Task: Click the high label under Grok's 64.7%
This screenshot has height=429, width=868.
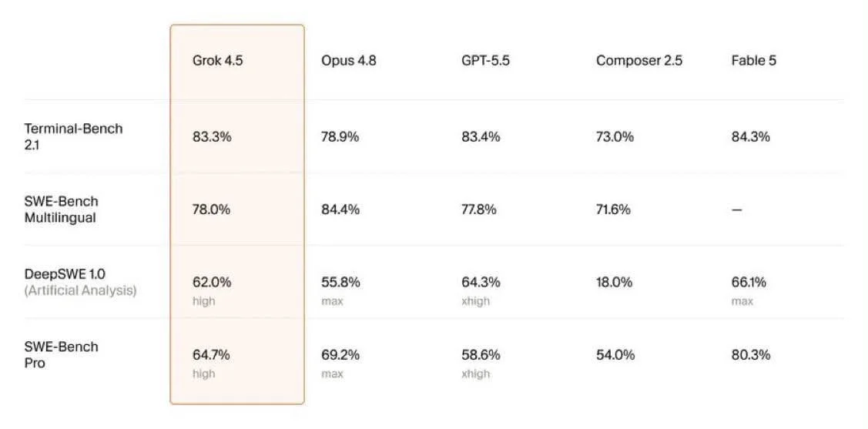Action: click(x=203, y=374)
